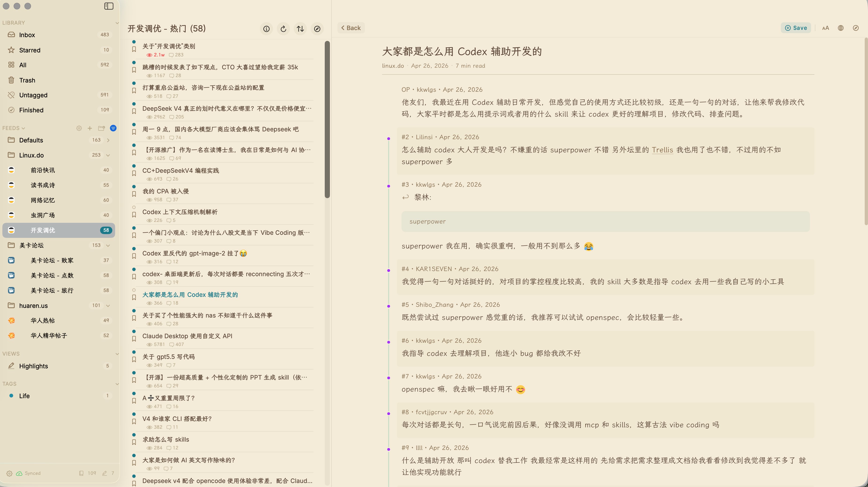
Task: Open text size AA settings
Action: [x=825, y=28]
